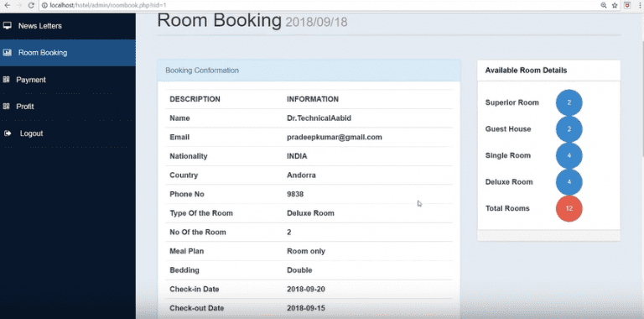Bookmark the page with the star icon
The height and width of the screenshot is (319, 644).
tap(615, 5)
